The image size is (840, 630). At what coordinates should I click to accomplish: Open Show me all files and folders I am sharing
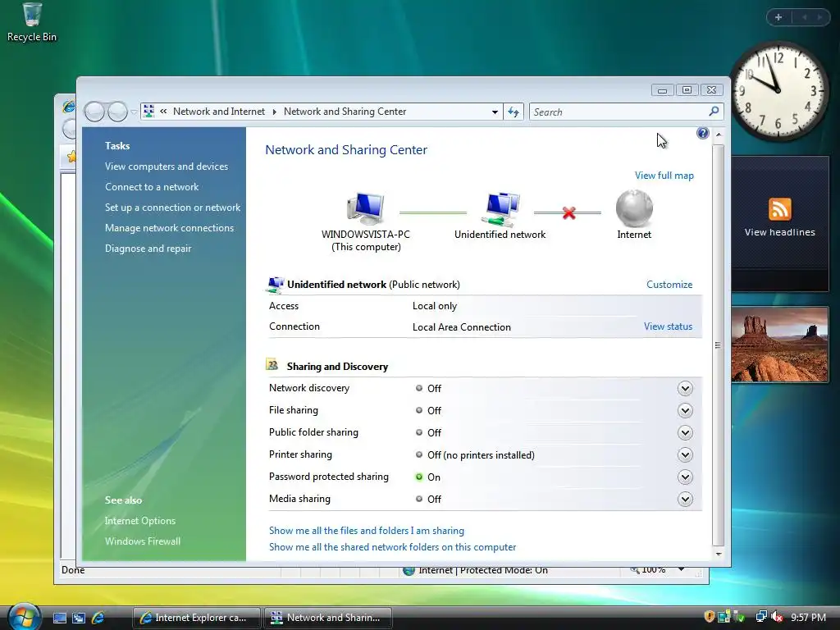367,531
